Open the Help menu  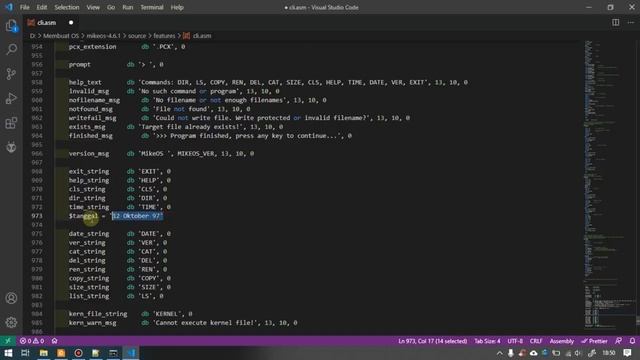[x=177, y=7]
